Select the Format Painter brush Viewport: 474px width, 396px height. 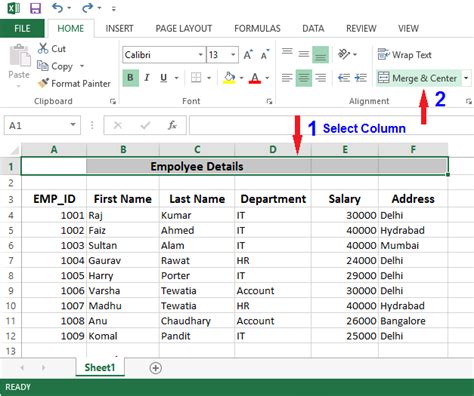pos(43,83)
